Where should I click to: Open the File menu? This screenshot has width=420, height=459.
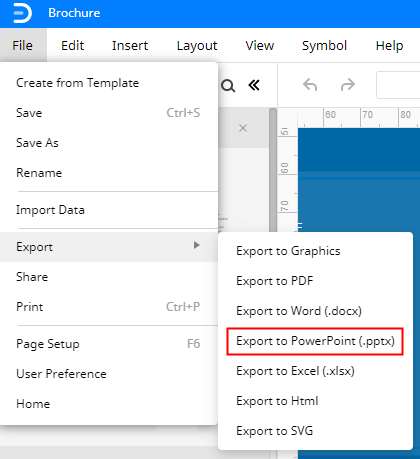[x=23, y=45]
